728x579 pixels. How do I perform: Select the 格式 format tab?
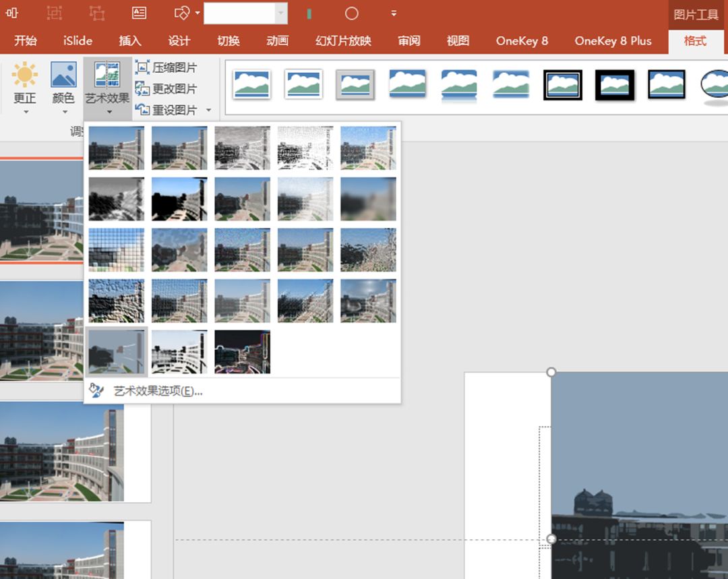pos(695,41)
